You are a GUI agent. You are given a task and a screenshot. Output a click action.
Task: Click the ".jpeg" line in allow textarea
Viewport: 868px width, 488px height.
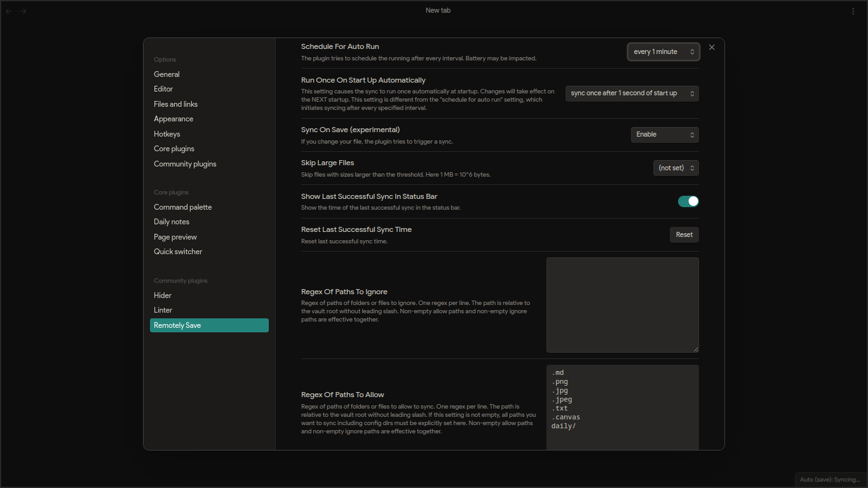(562, 399)
